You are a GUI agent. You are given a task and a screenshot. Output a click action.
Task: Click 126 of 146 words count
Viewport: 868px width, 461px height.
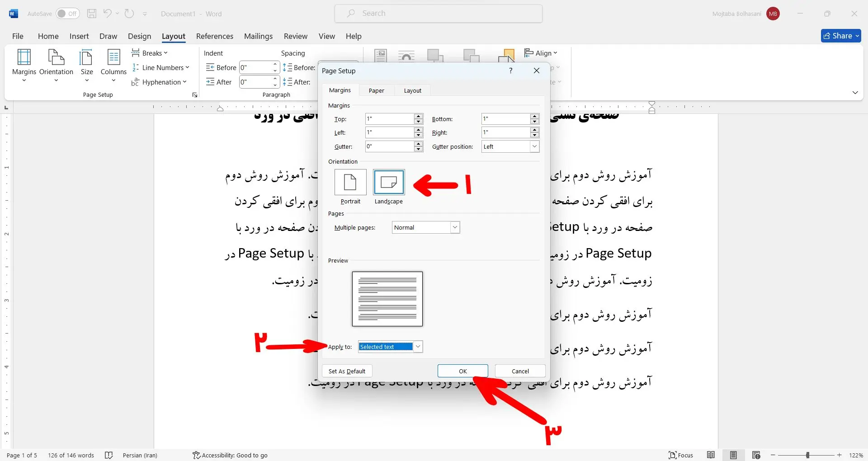pos(71,455)
